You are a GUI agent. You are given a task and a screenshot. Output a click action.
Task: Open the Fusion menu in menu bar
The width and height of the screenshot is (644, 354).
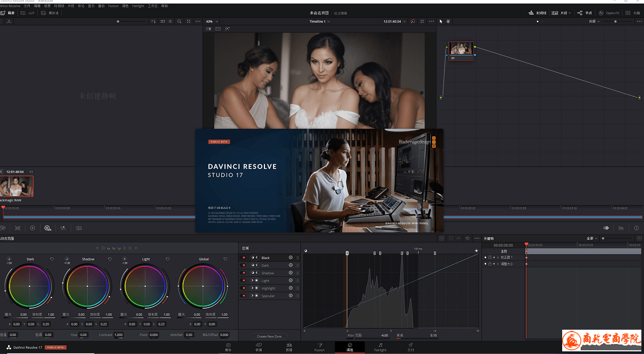[113, 6]
